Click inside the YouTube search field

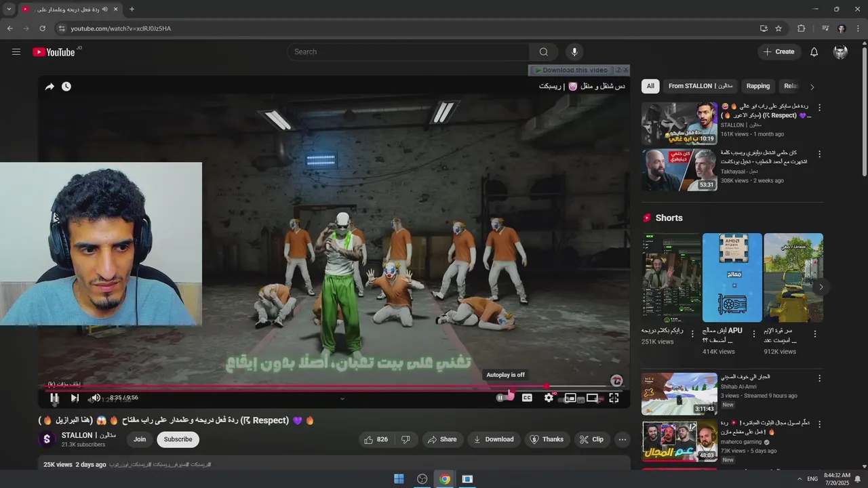tap(408, 52)
